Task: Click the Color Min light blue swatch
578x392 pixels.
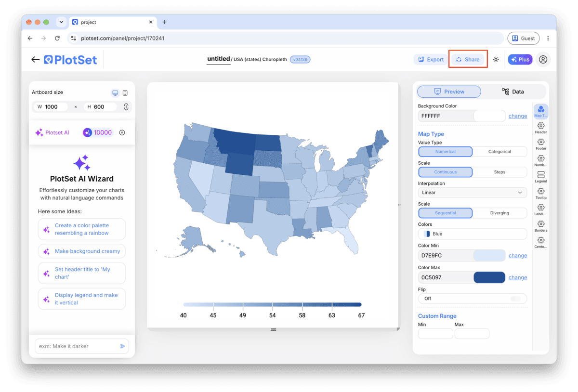Action: (x=489, y=256)
